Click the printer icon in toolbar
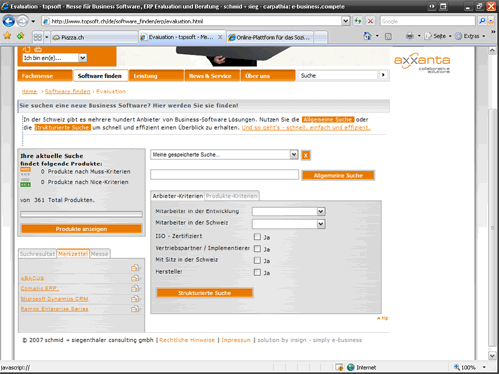This screenshot has width=499, height=374. pyautogui.click(x=410, y=36)
